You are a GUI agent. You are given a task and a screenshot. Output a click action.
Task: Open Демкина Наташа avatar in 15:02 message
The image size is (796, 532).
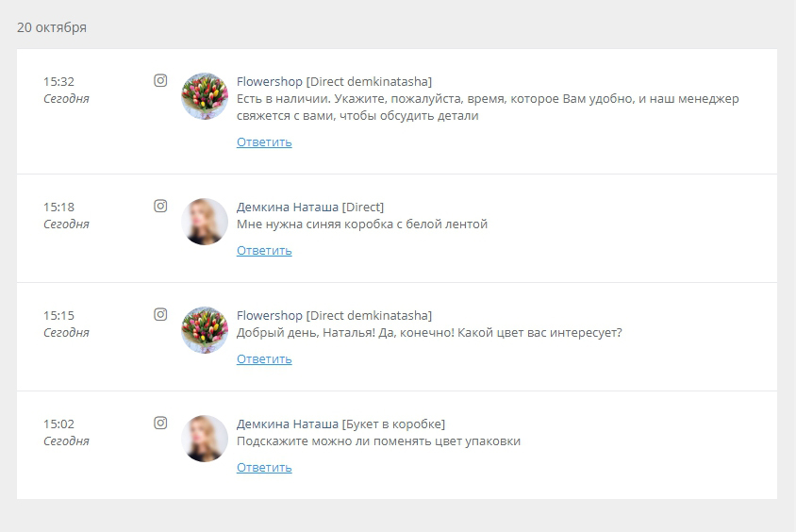point(205,439)
